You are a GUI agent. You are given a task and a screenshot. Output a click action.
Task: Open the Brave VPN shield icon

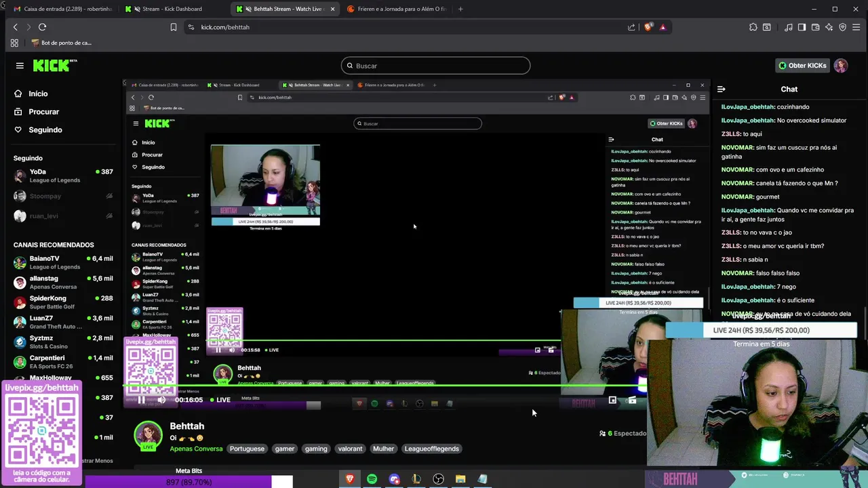[x=843, y=27]
